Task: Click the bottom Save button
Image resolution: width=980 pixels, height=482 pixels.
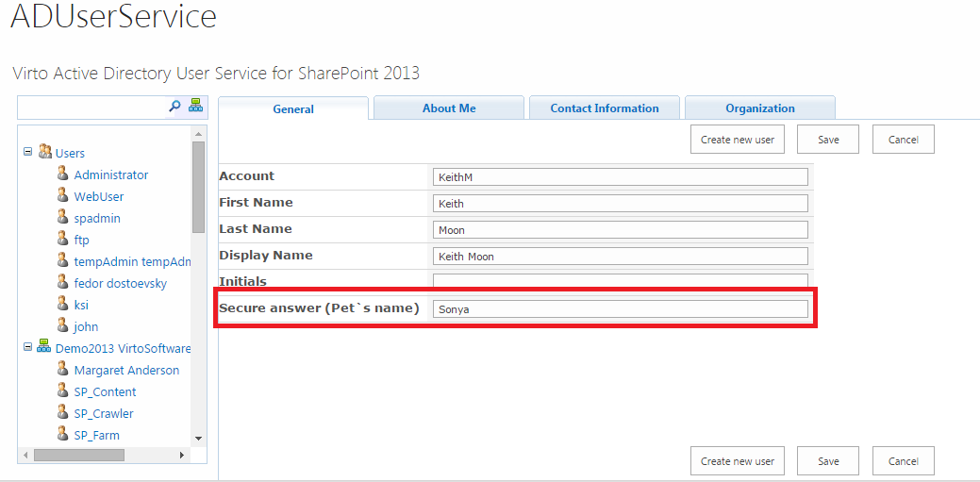Action: (828, 461)
